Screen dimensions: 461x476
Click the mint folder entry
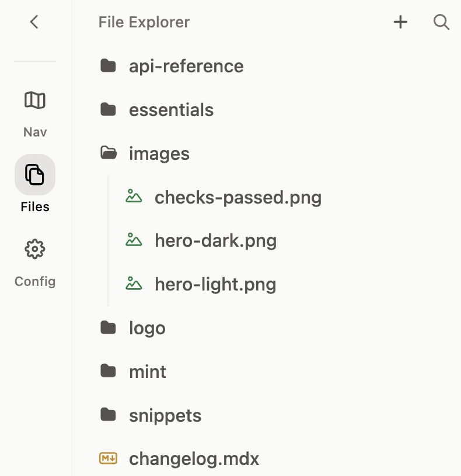coord(147,371)
